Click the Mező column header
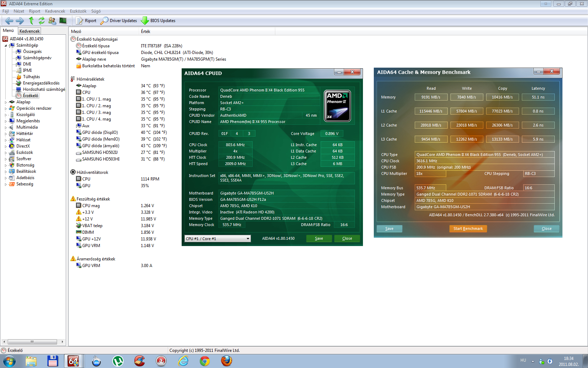 (x=104, y=32)
